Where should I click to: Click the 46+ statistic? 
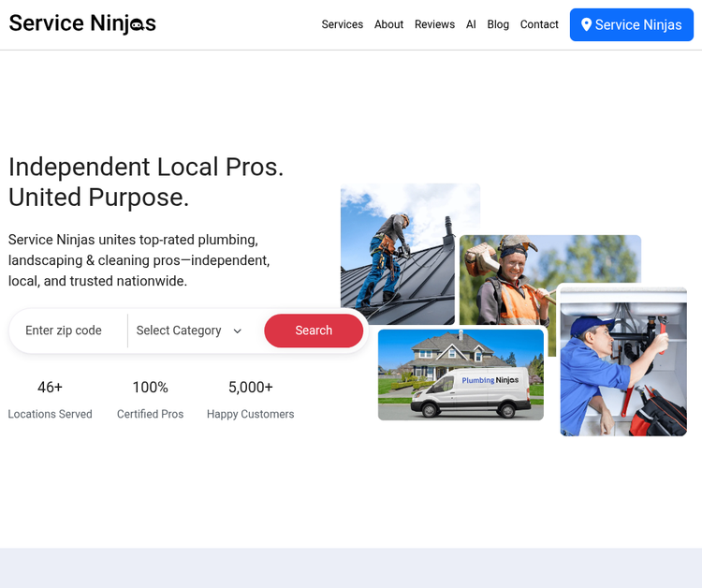pyautogui.click(x=51, y=387)
